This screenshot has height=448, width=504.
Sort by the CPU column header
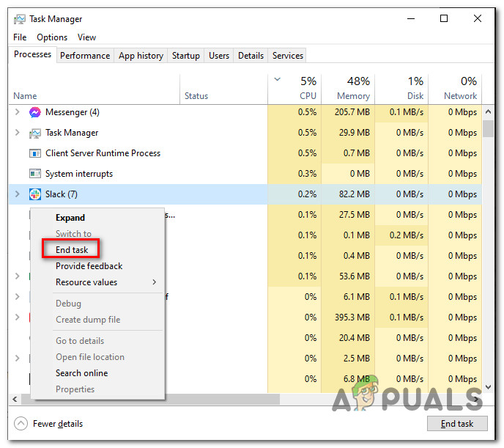[294, 89]
